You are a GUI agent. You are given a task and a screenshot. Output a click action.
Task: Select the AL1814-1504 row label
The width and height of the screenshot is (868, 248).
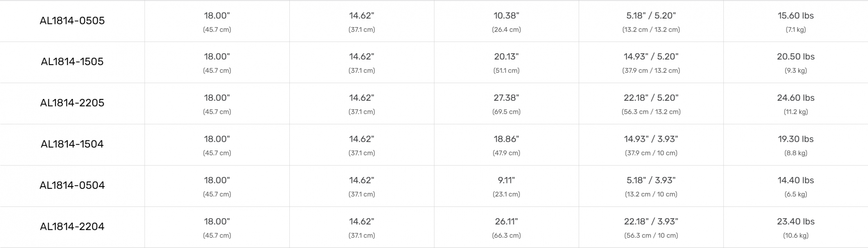(x=72, y=144)
